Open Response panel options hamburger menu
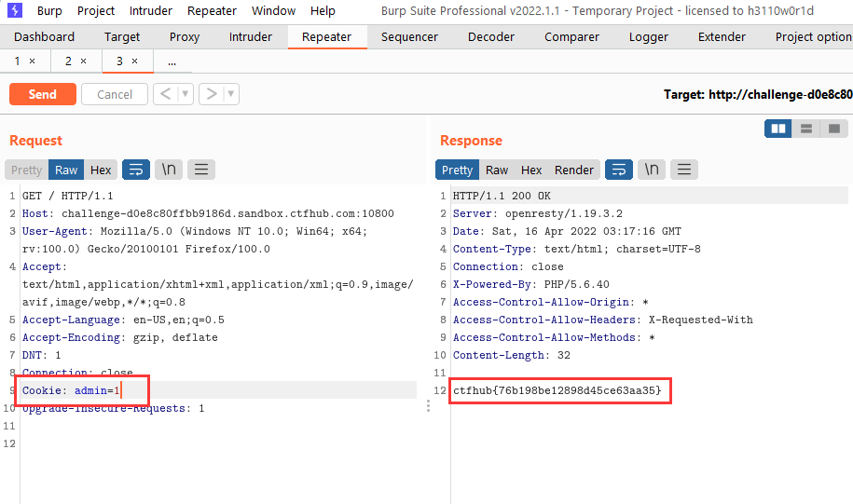 (x=684, y=170)
